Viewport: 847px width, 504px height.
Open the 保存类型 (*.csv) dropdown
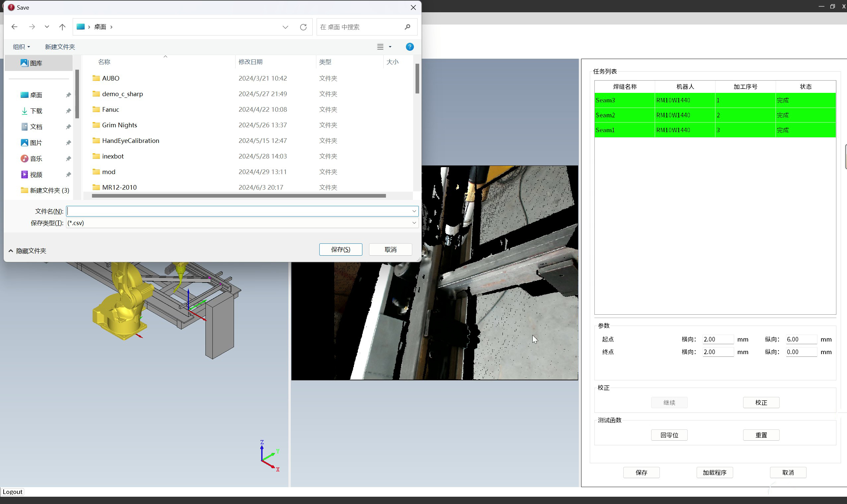242,223
